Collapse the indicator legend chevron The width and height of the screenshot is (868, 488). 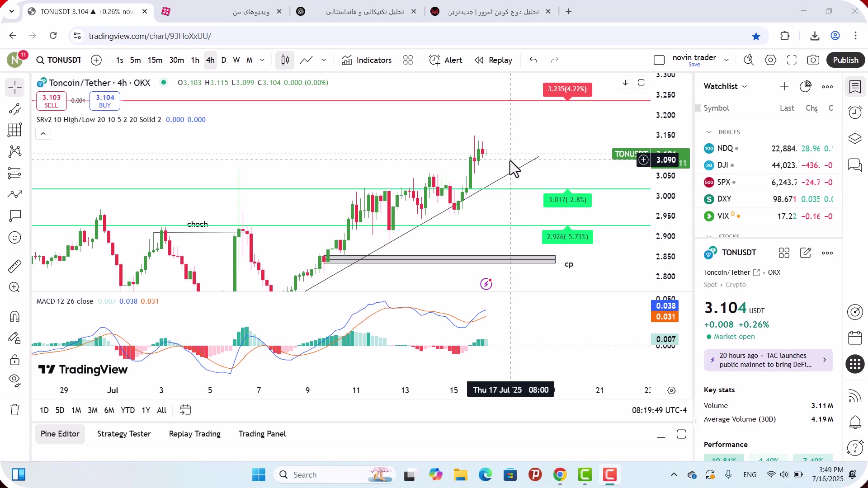tap(43, 134)
